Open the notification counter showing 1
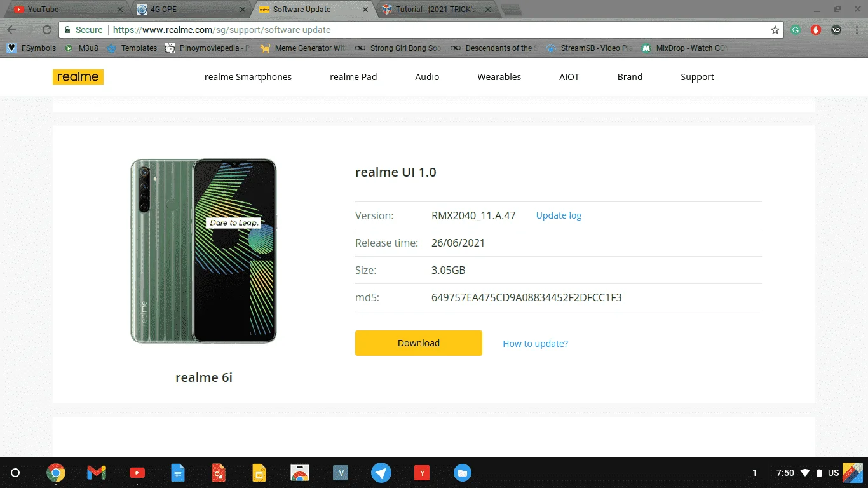The width and height of the screenshot is (868, 488). click(755, 473)
